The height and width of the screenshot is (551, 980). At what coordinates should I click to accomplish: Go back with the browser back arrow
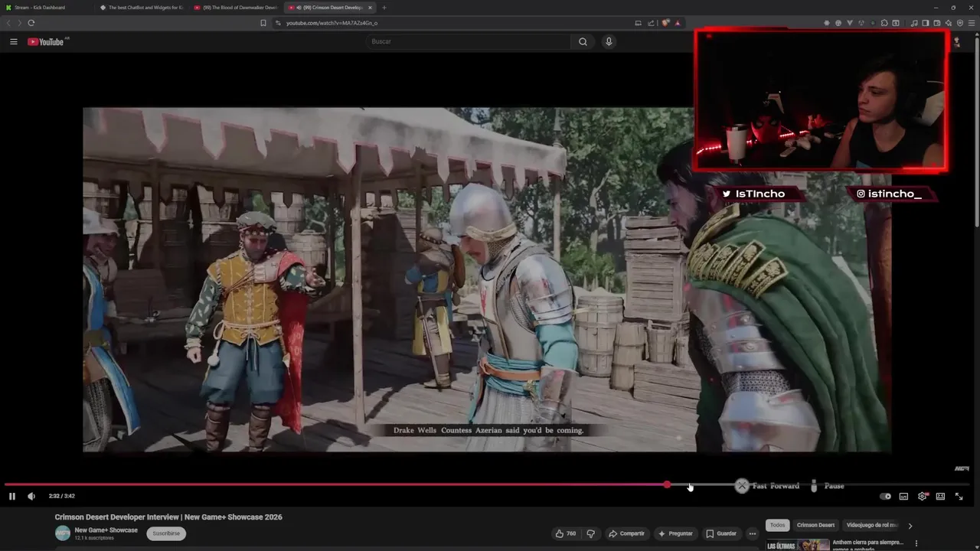pyautogui.click(x=9, y=23)
